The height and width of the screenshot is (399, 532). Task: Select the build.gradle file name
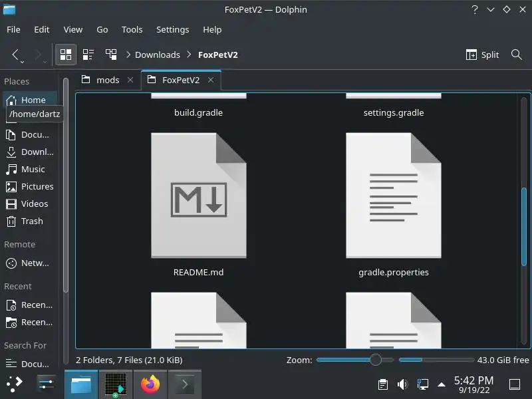click(x=198, y=112)
